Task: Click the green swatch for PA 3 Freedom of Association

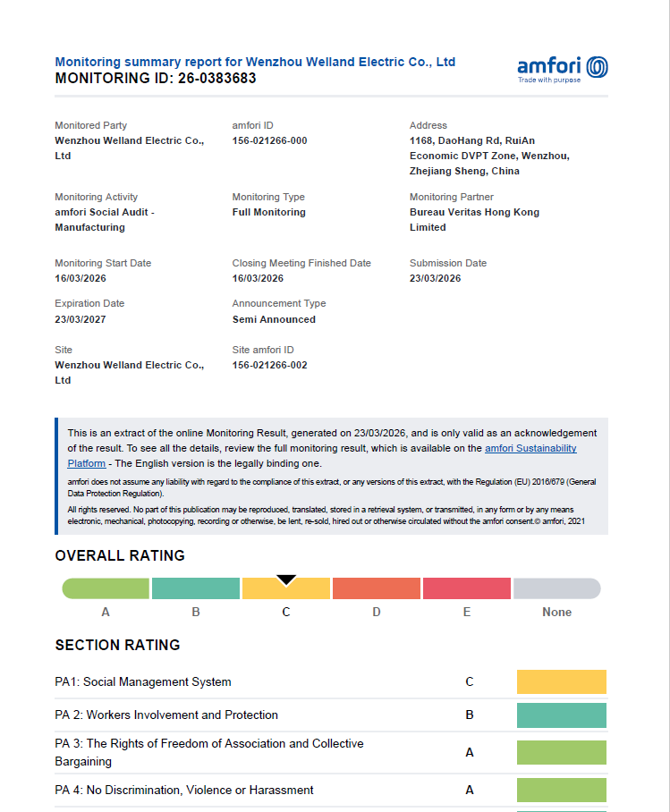Action: pyautogui.click(x=562, y=752)
